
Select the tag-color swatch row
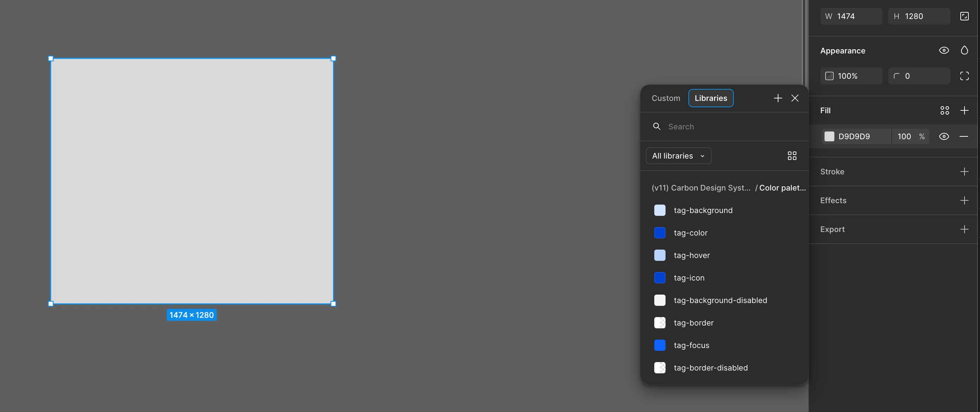click(x=724, y=233)
